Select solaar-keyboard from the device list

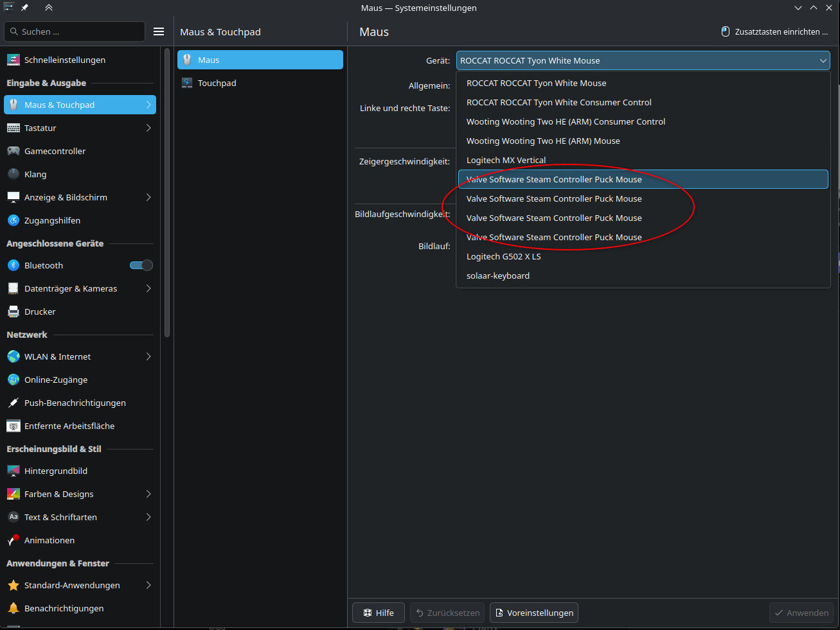coord(643,276)
